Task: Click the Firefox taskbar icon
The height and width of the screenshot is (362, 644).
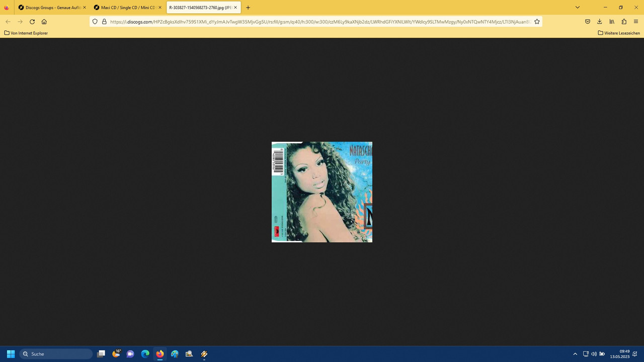Action: tap(160, 354)
